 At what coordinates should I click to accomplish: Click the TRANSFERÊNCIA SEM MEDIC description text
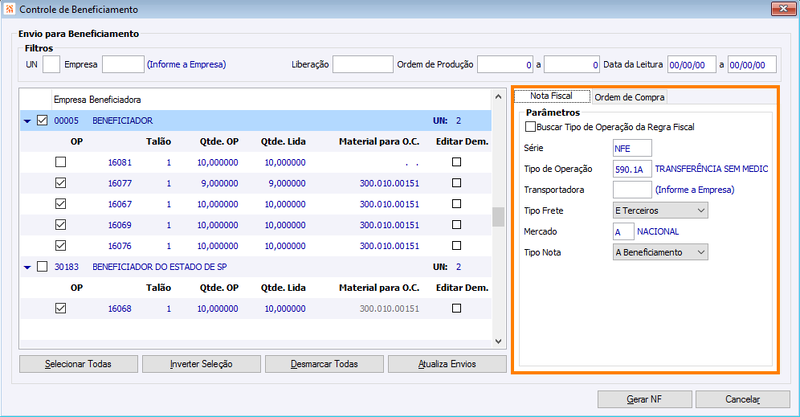pyautogui.click(x=711, y=169)
